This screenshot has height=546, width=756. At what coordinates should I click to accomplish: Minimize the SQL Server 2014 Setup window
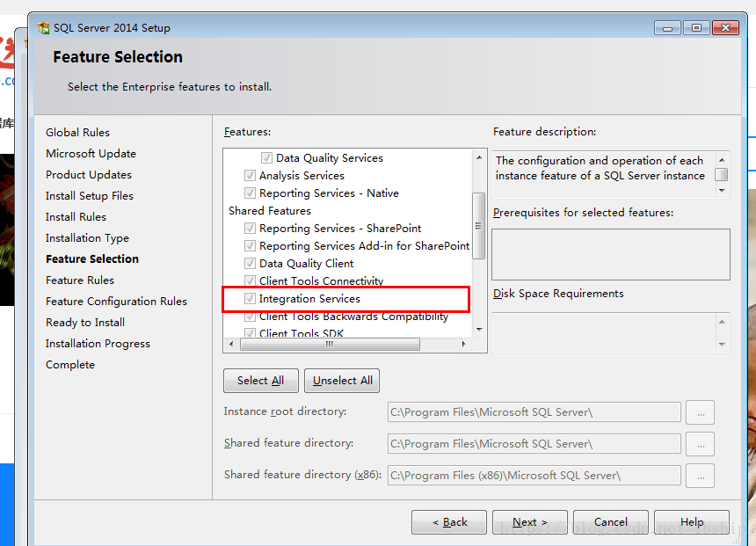pos(667,28)
